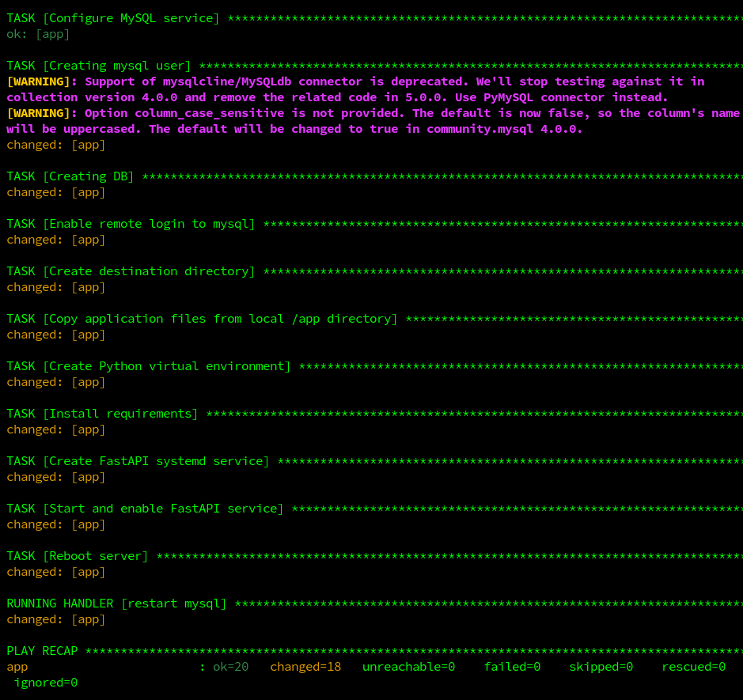Click the 'ok=20' recap value
The width and height of the screenshot is (743, 700).
(x=231, y=667)
